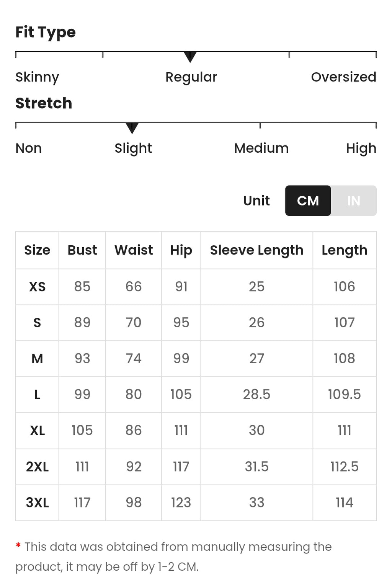392x586 pixels.
Task: Click the Stretch triangle marker at Slight
Action: [x=132, y=128]
